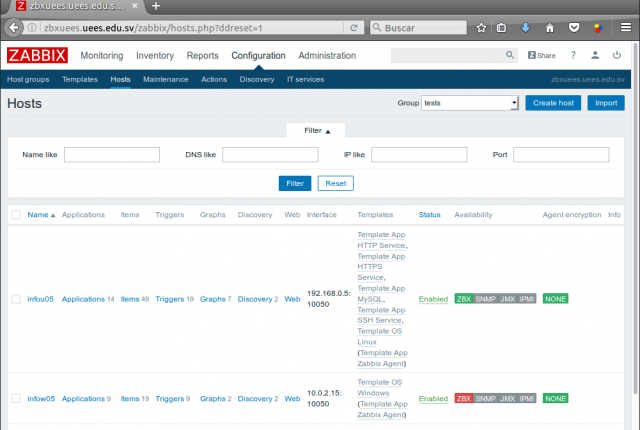Screen dimensions: 640x430
Task: Check the infou05 host checkbox
Action: click(16, 299)
